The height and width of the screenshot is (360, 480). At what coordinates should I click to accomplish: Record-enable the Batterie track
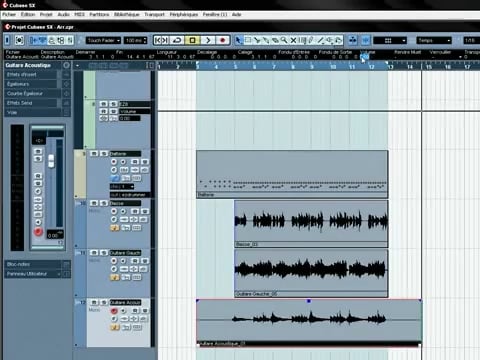point(114,162)
